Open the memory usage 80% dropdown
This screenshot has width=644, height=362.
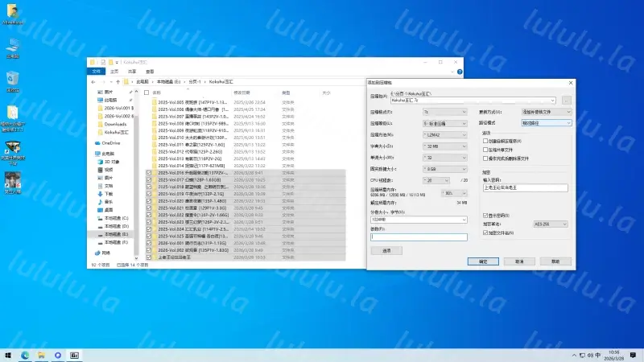click(x=454, y=193)
